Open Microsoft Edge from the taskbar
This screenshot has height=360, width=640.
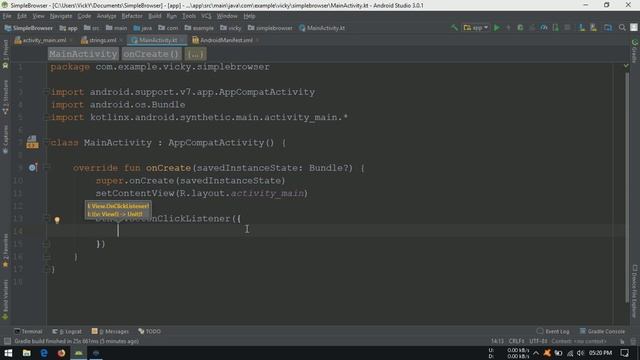[44, 353]
